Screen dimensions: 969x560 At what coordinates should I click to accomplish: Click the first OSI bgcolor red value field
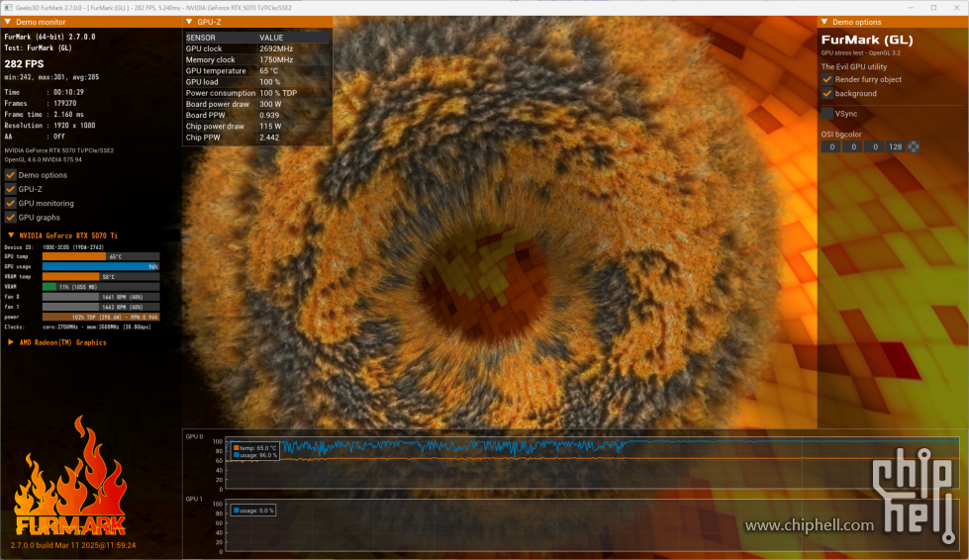[831, 147]
